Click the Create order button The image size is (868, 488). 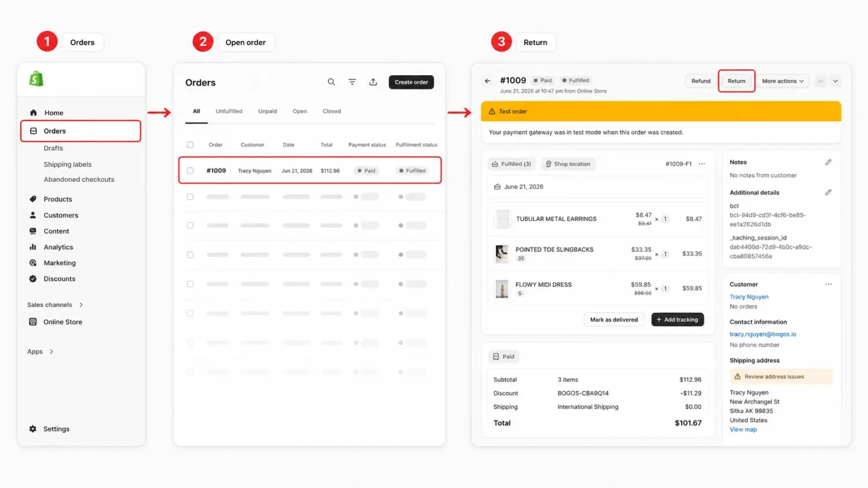point(411,82)
